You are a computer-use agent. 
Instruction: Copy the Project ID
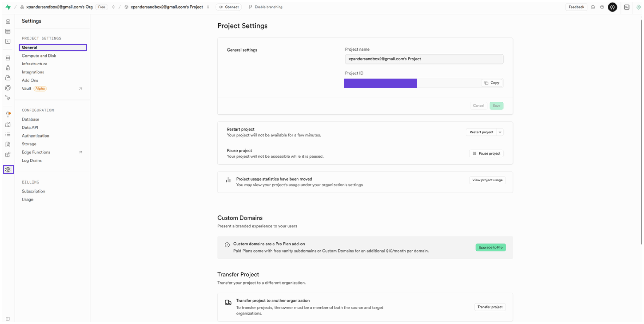tap(492, 83)
